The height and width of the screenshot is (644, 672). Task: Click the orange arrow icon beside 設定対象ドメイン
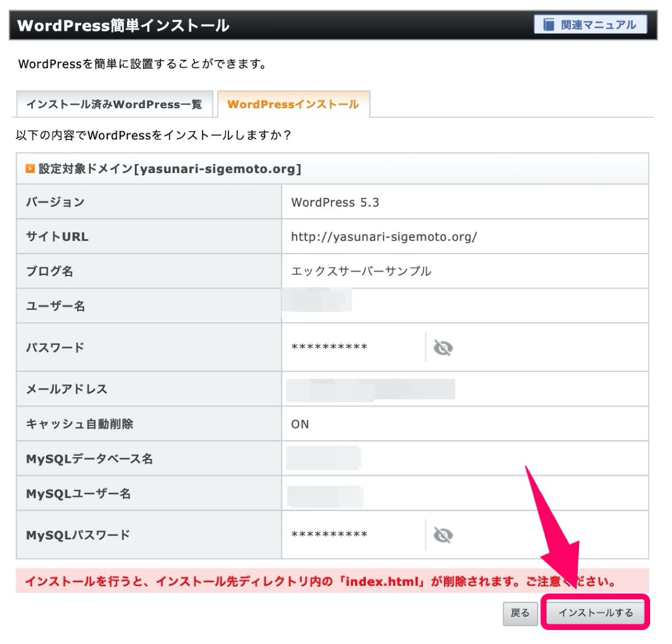coord(30,169)
